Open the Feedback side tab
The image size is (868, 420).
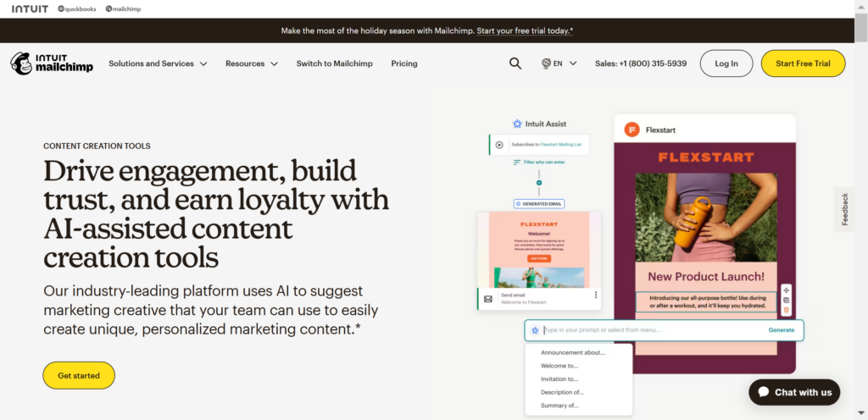coord(845,209)
